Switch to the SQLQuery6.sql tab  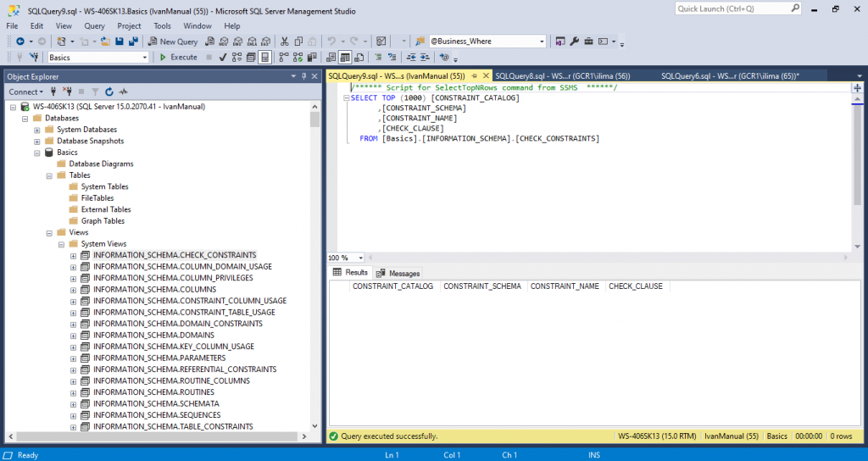[730, 75]
